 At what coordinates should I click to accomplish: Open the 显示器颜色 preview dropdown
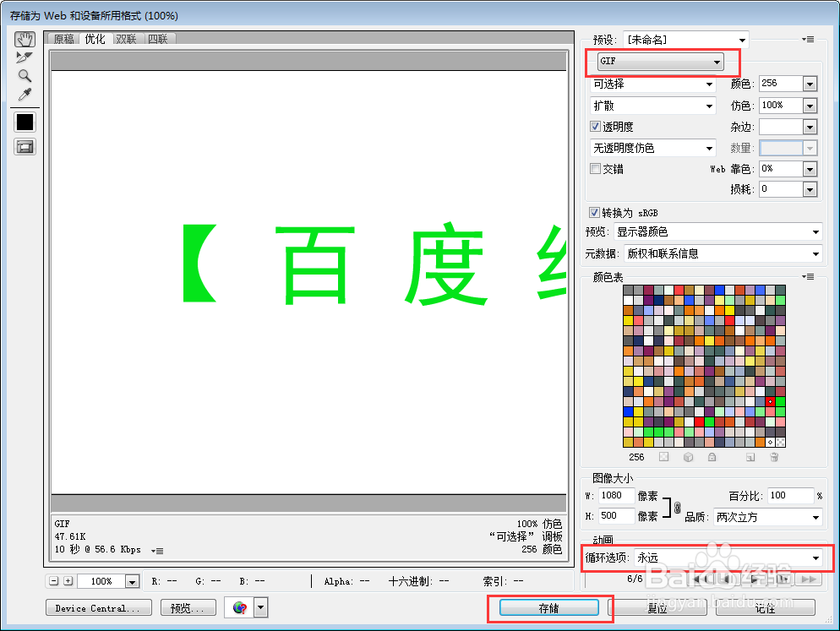717,232
